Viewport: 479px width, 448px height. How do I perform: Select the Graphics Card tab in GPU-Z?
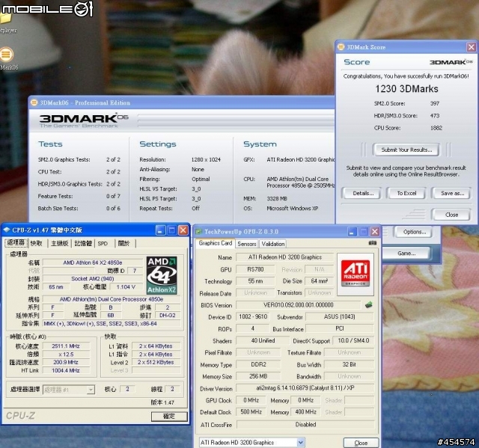pos(216,243)
